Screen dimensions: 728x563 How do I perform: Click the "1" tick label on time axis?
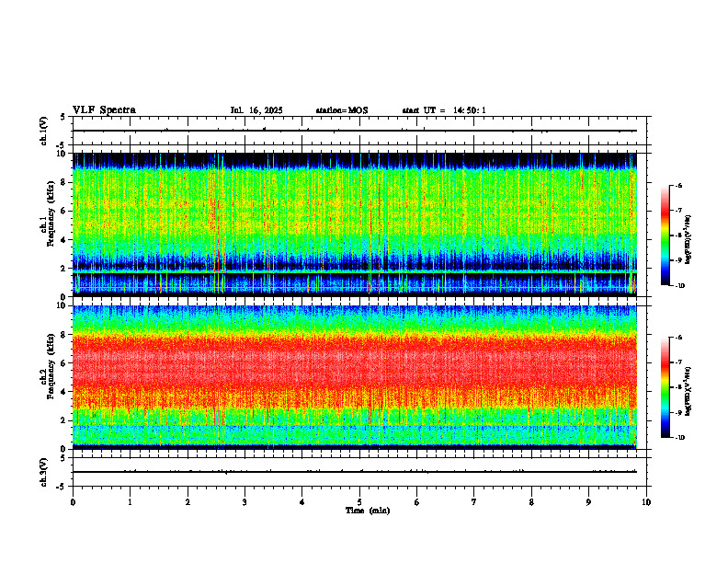point(130,502)
